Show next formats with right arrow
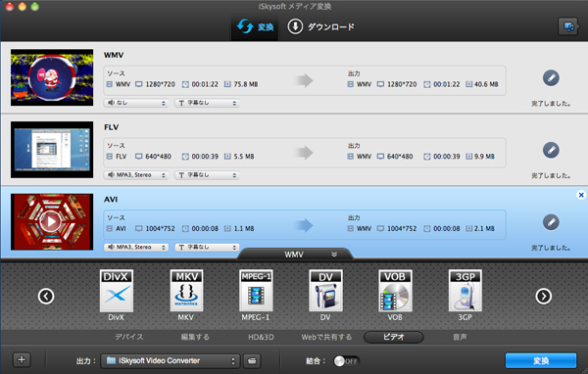 [x=543, y=297]
